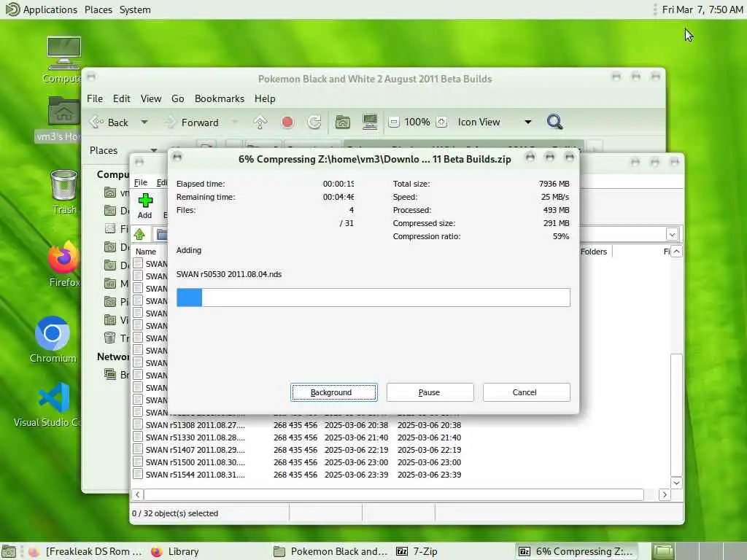The height and width of the screenshot is (560, 747).
Task: Click vertical scrollbar thumb in 7-Zip
Action: pyautogui.click(x=676, y=414)
